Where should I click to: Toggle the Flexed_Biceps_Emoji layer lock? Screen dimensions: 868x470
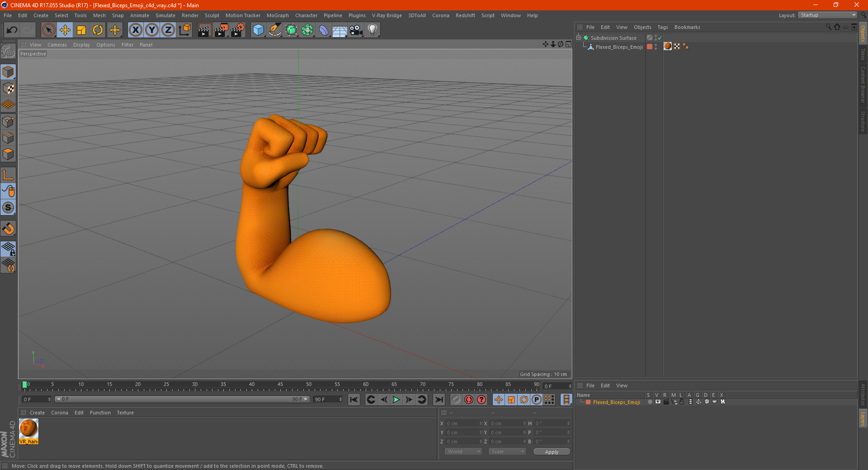click(682, 402)
